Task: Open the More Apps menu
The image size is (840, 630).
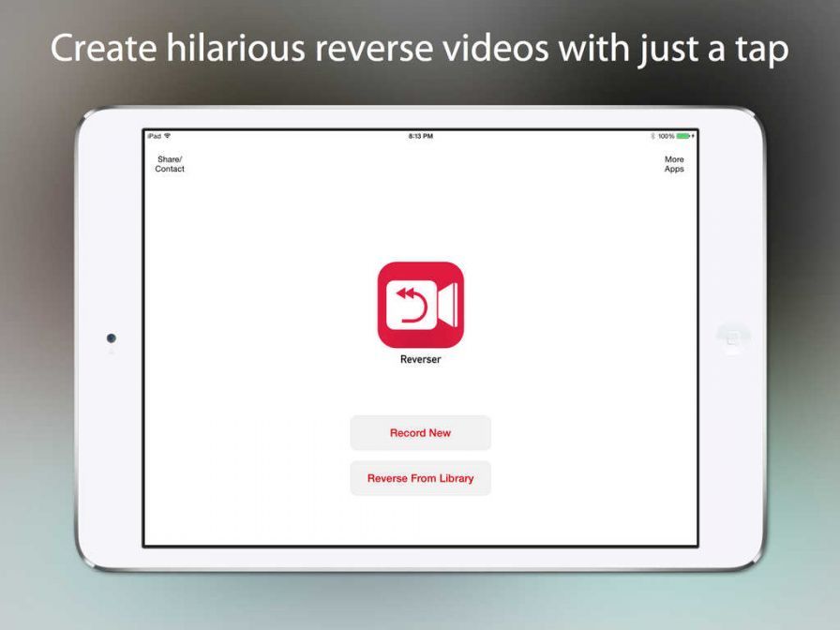Action: click(674, 164)
